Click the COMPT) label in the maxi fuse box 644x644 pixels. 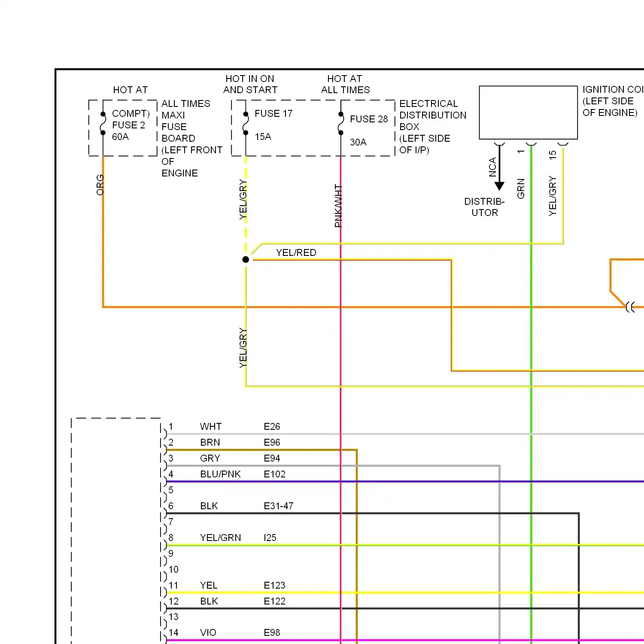(x=131, y=113)
